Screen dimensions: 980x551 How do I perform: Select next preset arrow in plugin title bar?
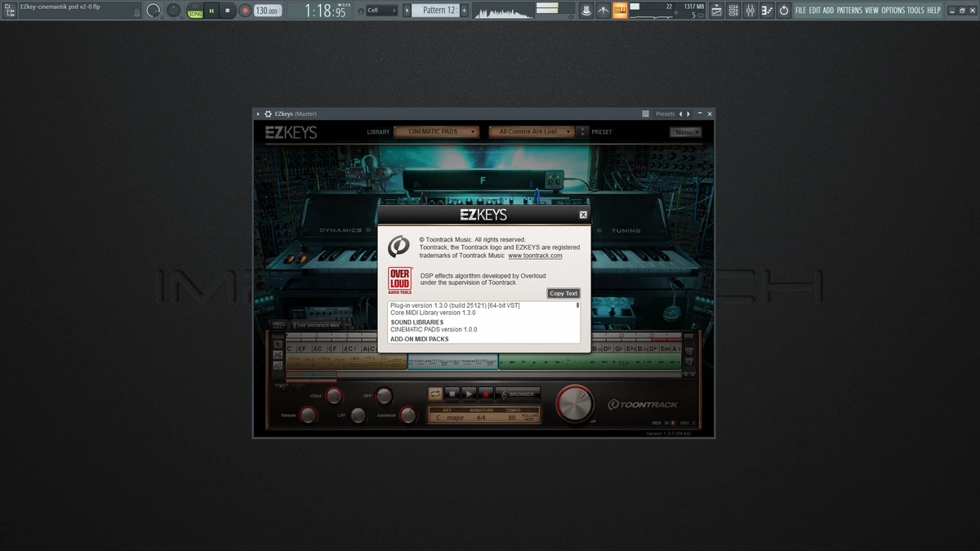tap(688, 114)
